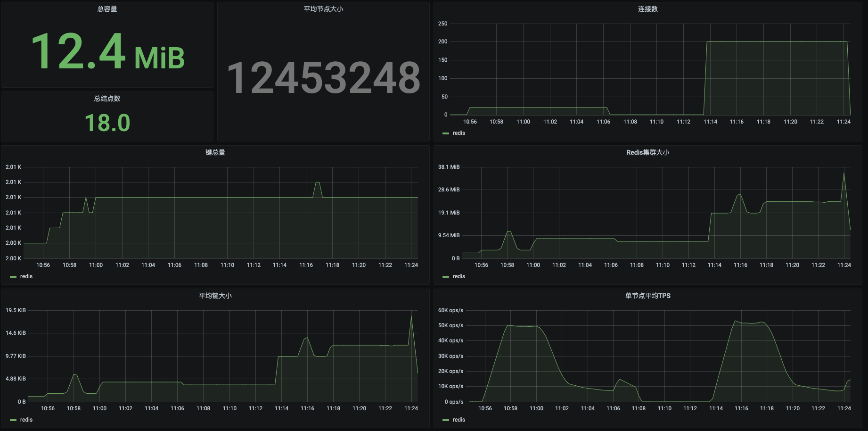Toggle the redis series in 平均键大小 legend
The height and width of the screenshot is (431, 868).
26,420
